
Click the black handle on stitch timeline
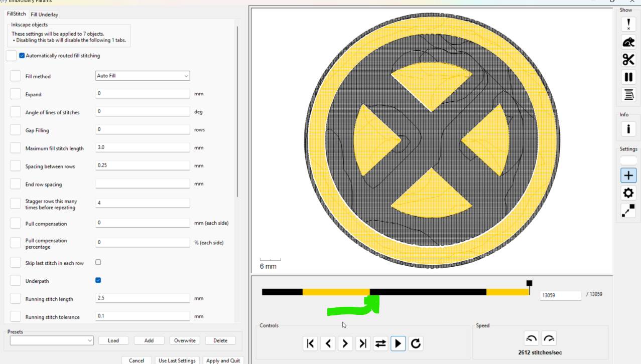point(529,283)
